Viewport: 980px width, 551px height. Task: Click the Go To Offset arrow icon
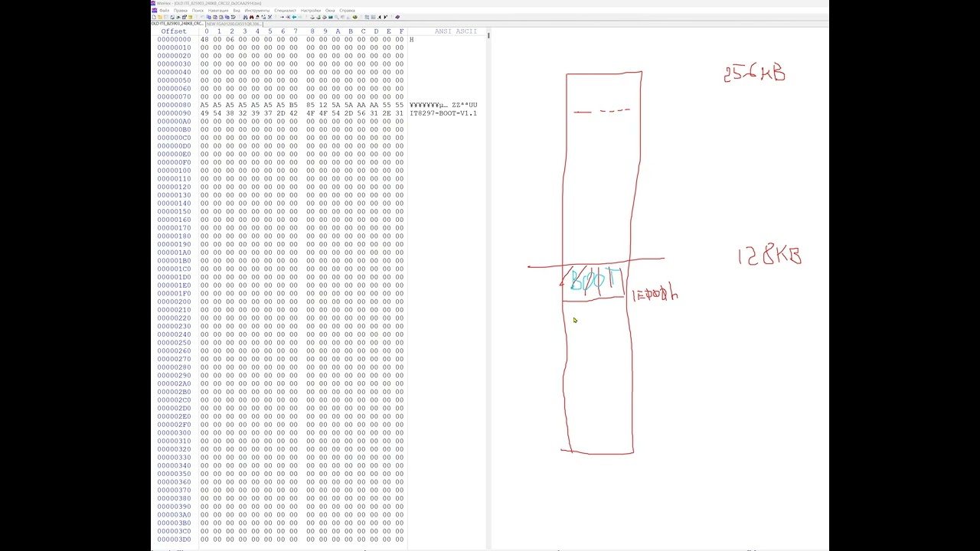[x=282, y=17]
